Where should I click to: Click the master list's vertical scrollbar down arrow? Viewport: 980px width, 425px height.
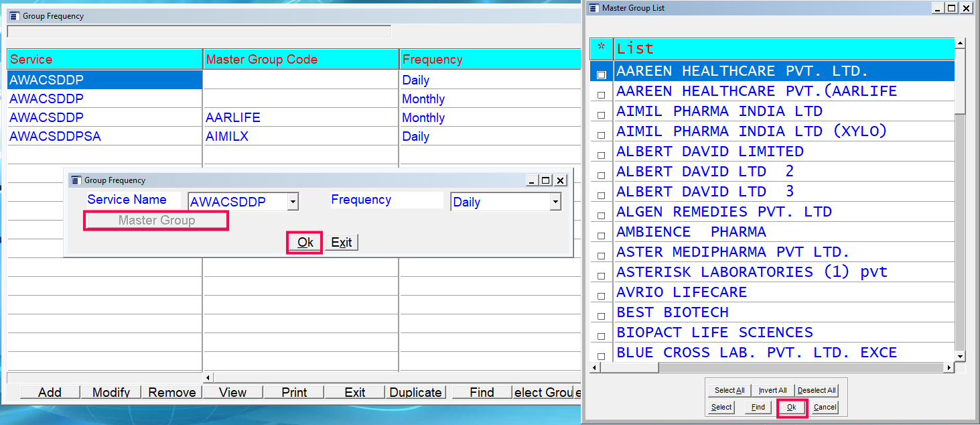(960, 356)
